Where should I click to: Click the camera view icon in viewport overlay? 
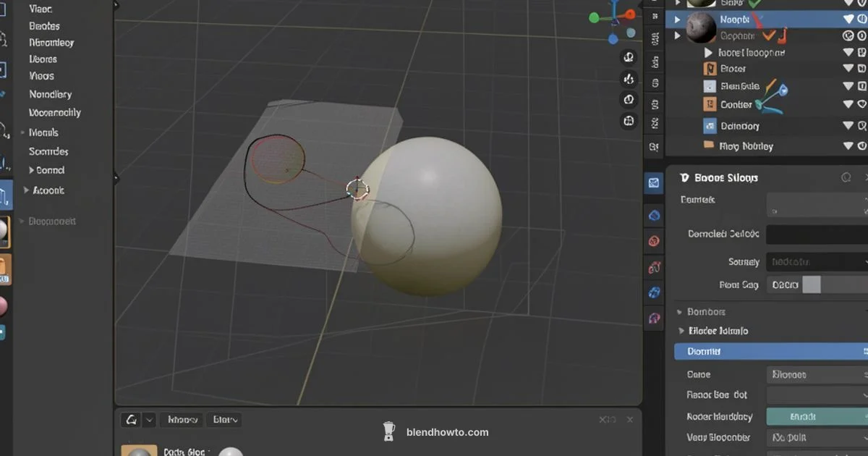point(629,101)
